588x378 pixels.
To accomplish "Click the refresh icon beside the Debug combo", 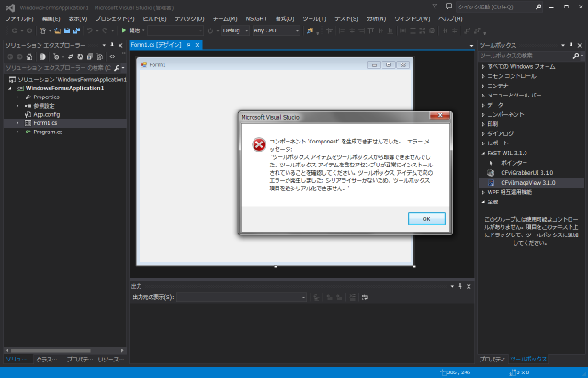I will pos(210,30).
